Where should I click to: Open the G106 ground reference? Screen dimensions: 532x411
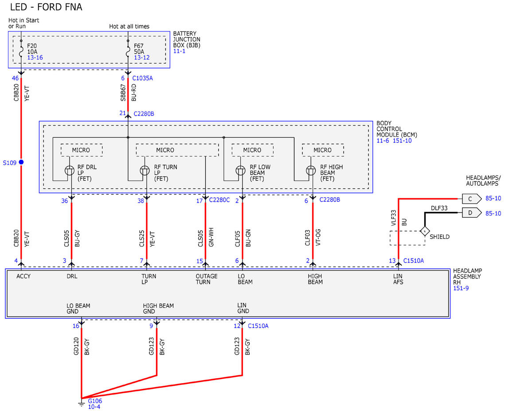coord(95,401)
